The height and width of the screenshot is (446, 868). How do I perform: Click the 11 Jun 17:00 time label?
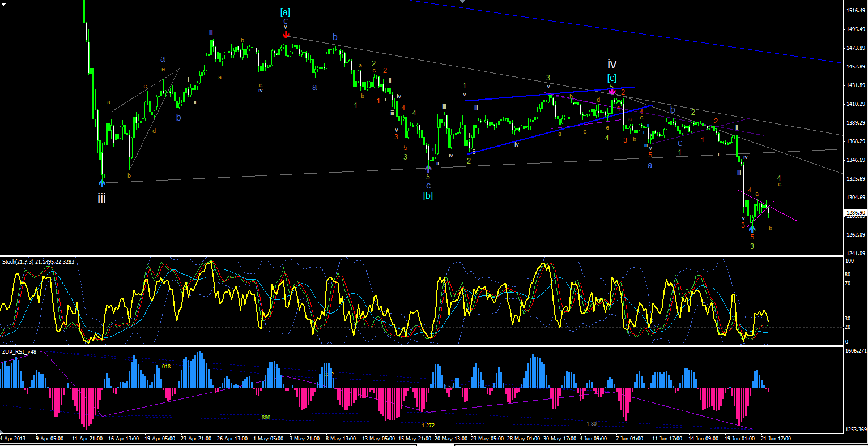click(667, 438)
